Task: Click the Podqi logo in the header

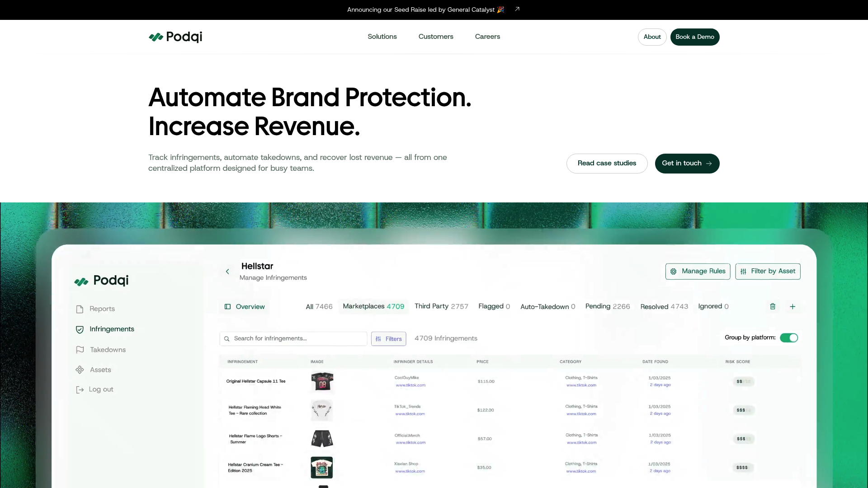Action: pyautogui.click(x=175, y=37)
